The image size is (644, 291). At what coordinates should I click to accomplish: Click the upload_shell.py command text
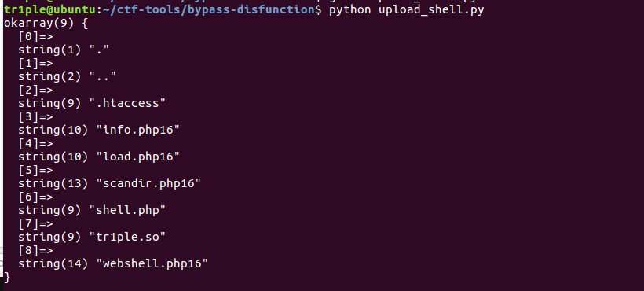point(431,10)
